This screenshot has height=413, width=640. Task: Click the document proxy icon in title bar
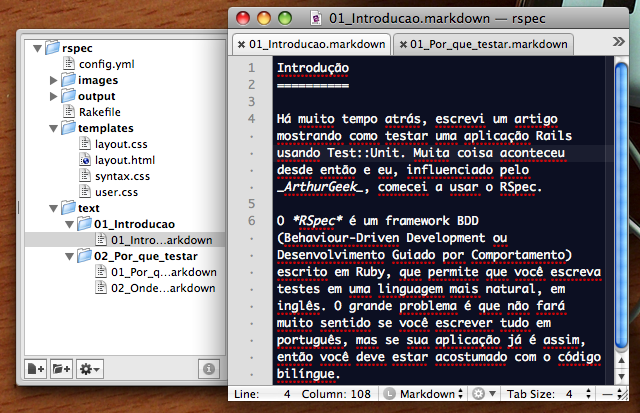[x=316, y=18]
